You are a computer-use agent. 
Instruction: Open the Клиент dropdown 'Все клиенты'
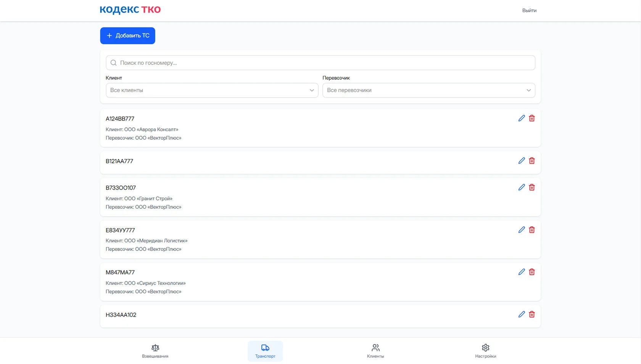point(212,90)
